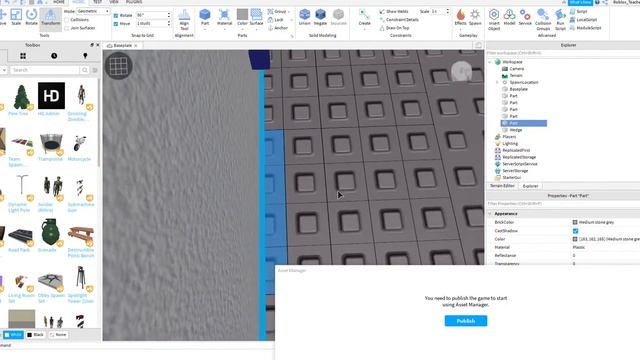Screen dimensions: 640x360
Task: Open the Toolbox recent clock tab
Action: pyautogui.click(x=54, y=56)
